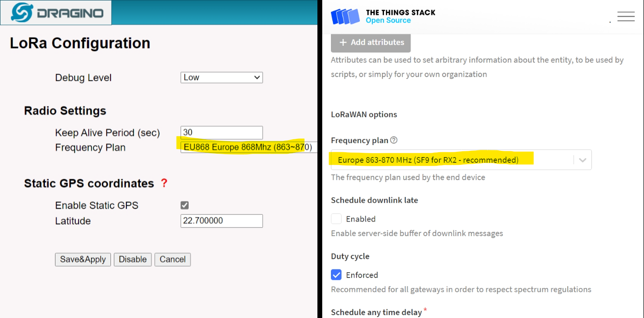
Task: Click the Latitude label
Action: pos(73,221)
